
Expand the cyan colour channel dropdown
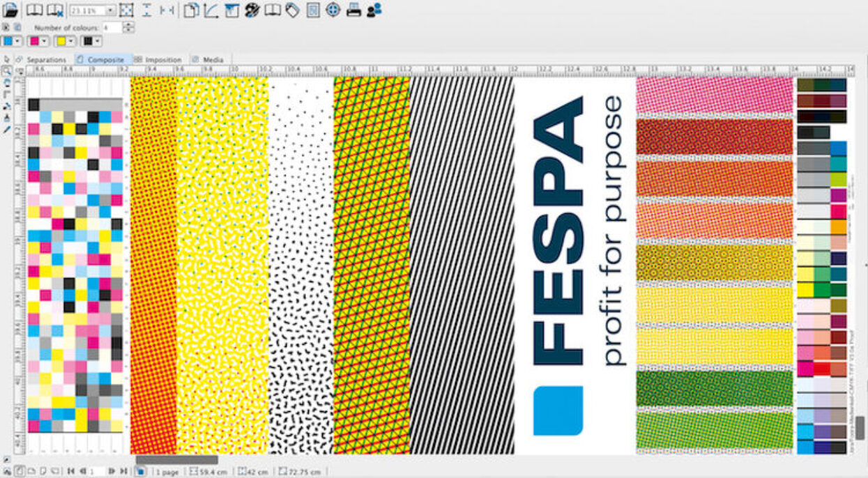pyautogui.click(x=17, y=41)
